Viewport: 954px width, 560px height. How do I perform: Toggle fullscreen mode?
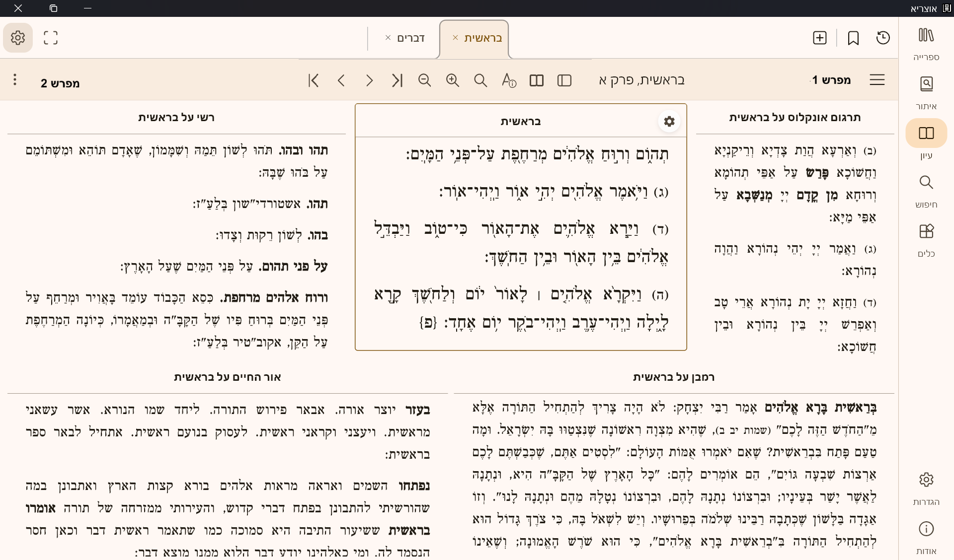click(x=50, y=37)
